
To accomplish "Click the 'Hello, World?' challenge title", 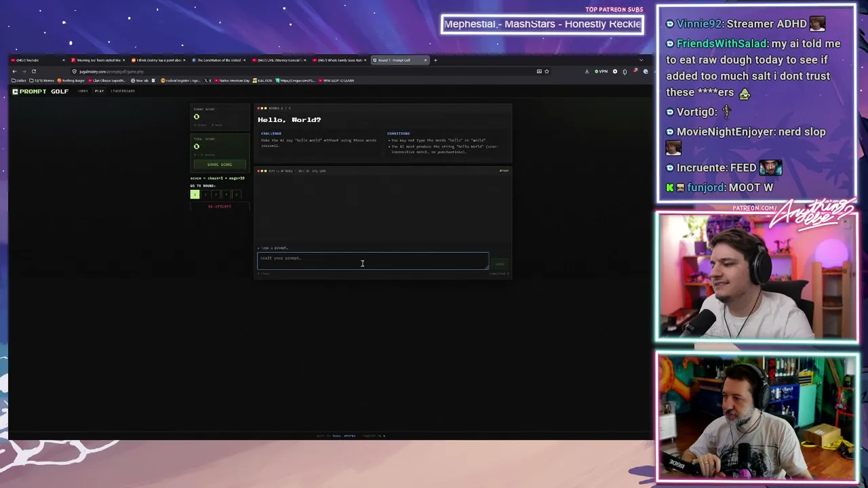I will [290, 120].
